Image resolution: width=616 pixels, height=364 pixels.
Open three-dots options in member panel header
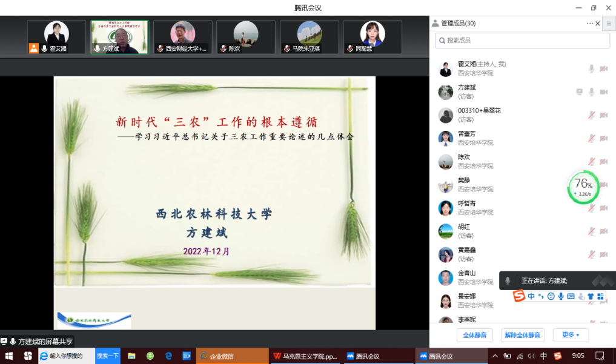coord(589,24)
